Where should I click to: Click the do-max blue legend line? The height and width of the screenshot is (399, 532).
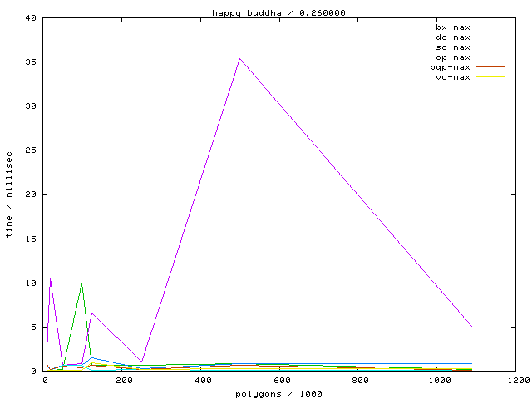point(490,37)
